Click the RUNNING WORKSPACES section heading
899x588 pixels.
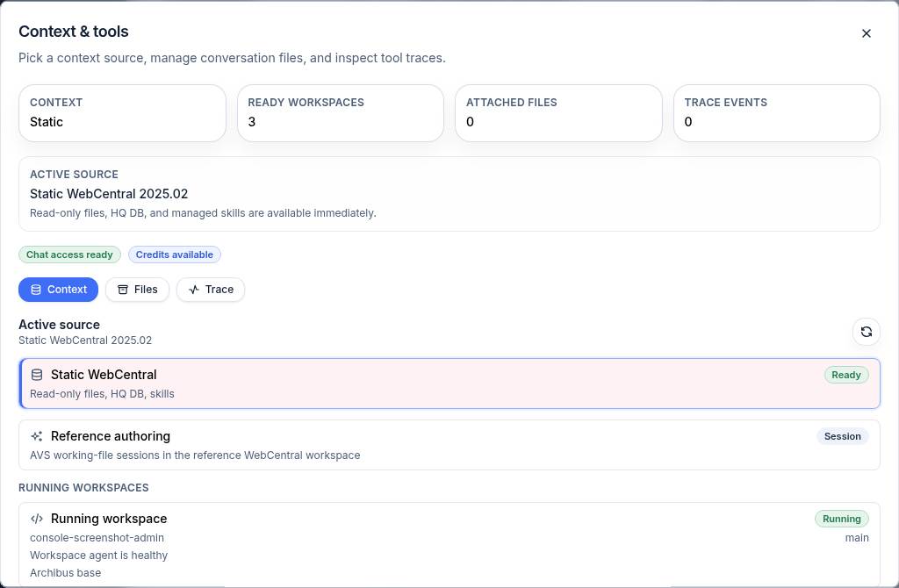(x=83, y=488)
